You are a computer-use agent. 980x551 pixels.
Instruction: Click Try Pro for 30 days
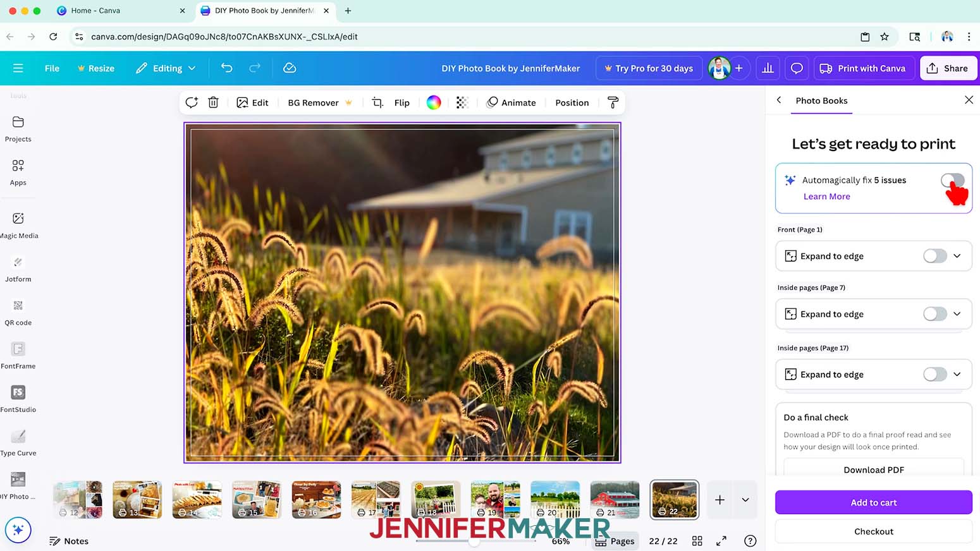pos(649,68)
